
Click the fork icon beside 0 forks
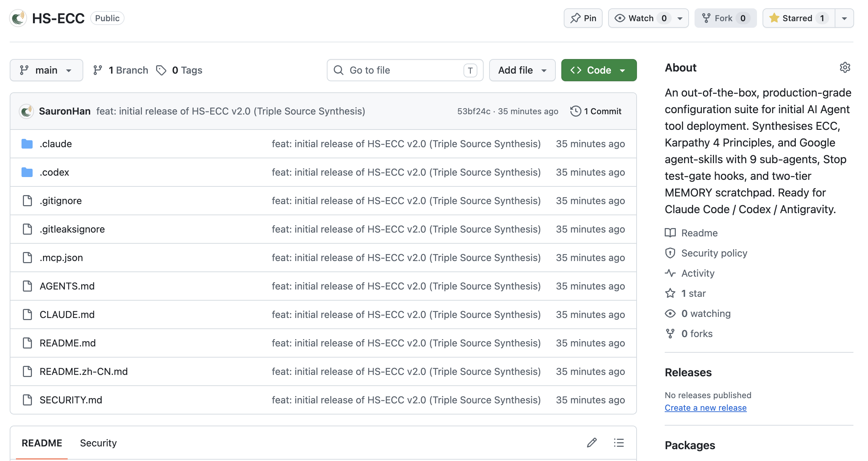tap(670, 334)
